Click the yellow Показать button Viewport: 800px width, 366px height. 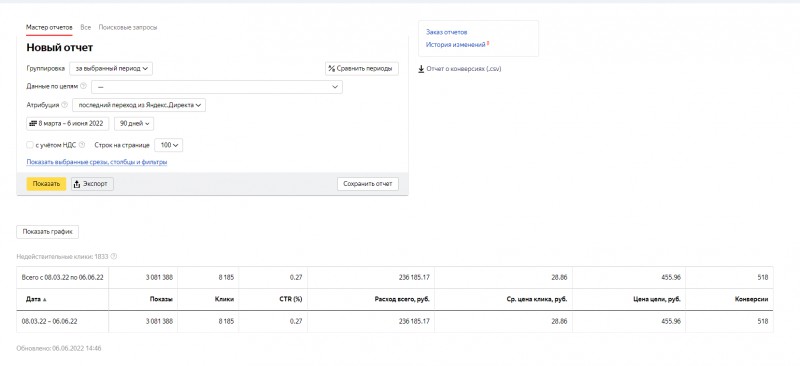pyautogui.click(x=46, y=184)
